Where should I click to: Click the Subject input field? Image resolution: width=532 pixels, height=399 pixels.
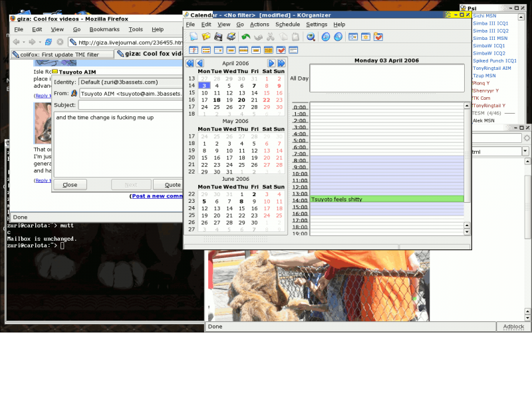coord(130,104)
